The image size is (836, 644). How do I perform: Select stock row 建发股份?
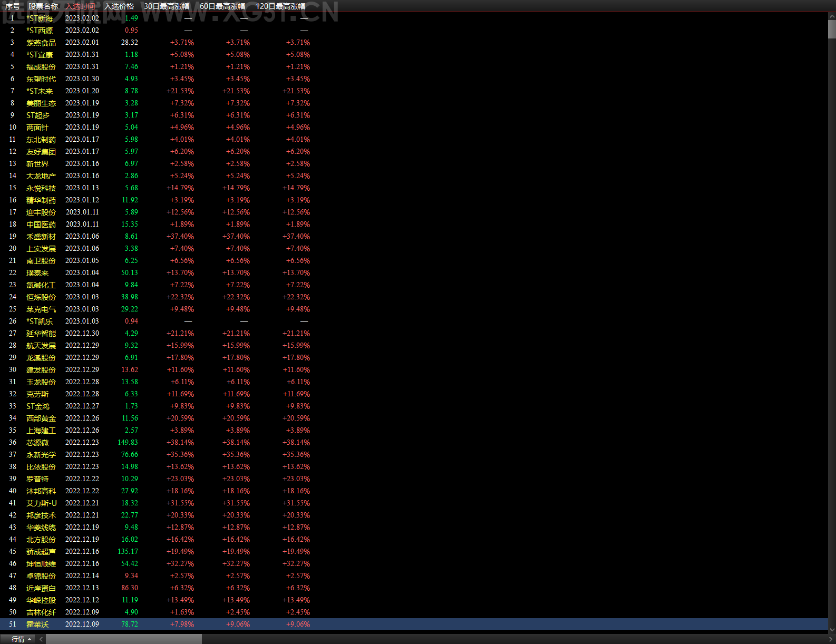(x=414, y=369)
